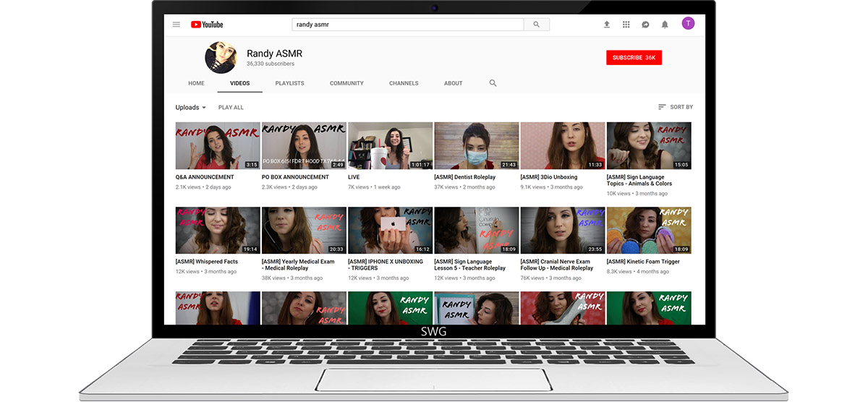Select the About tab

[x=453, y=83]
